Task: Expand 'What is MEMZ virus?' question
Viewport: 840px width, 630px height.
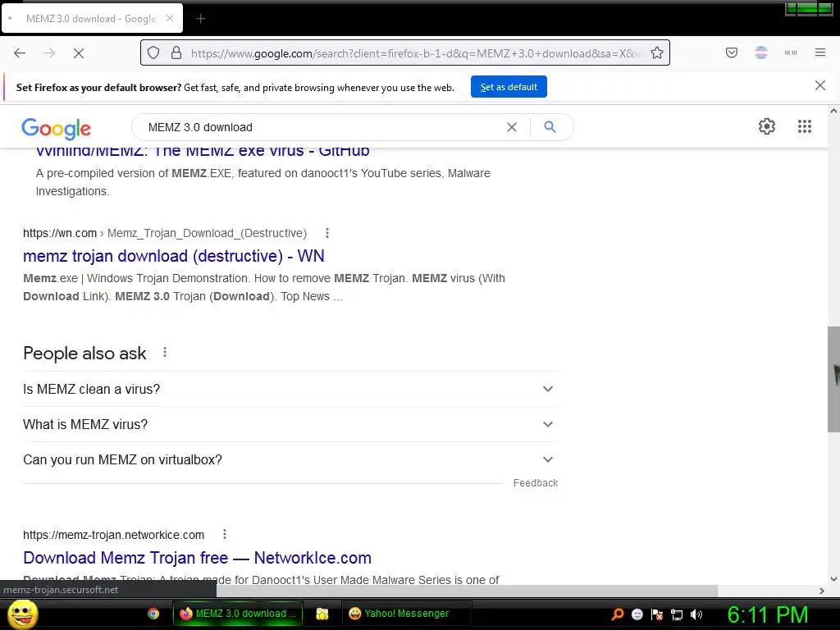Action: pos(290,424)
